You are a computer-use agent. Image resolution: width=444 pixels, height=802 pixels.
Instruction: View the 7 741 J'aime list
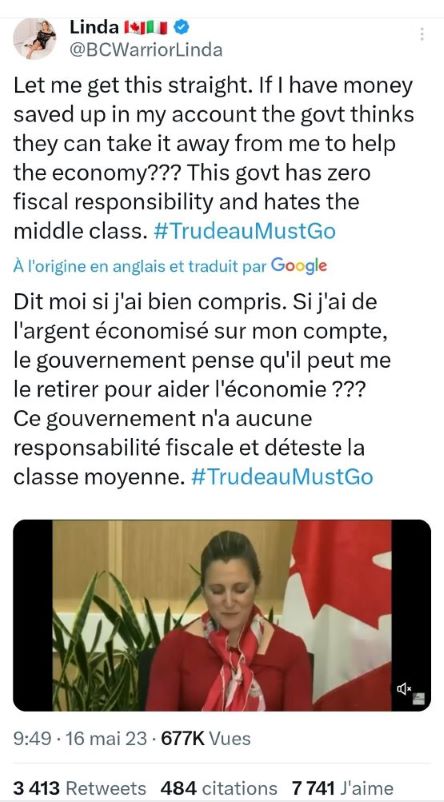[x=343, y=788]
